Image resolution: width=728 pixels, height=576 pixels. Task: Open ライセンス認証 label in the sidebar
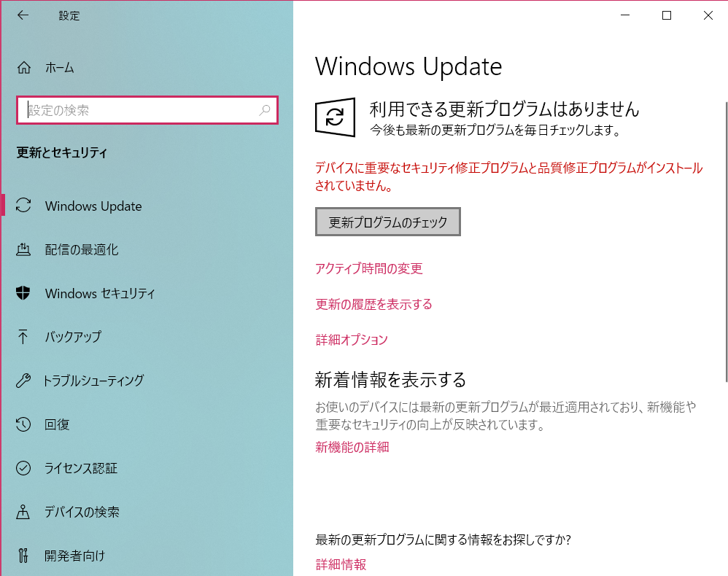(x=81, y=468)
